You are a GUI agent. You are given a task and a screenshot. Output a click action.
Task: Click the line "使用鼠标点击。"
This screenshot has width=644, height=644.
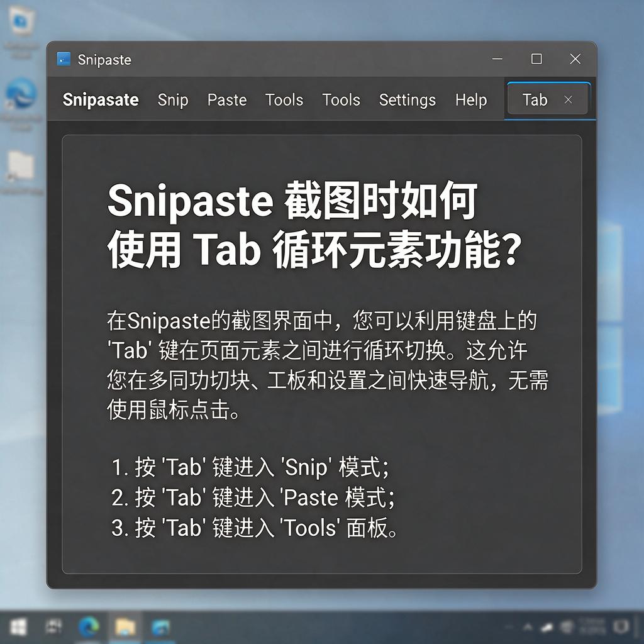(174, 410)
